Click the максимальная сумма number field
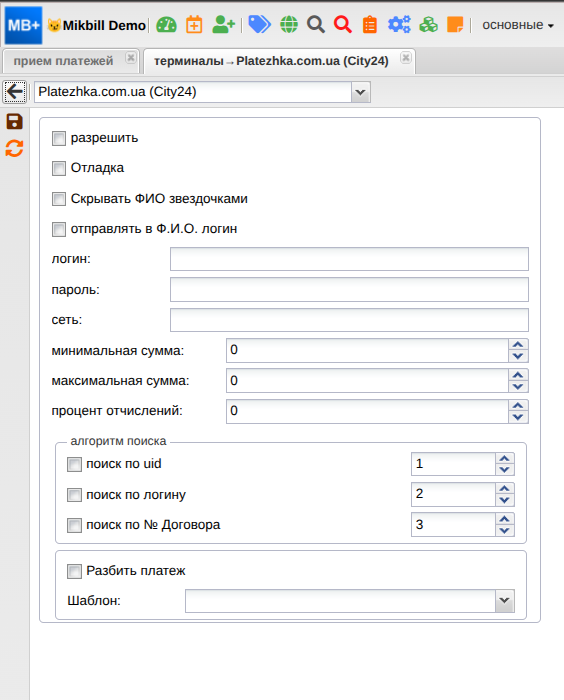The image size is (564, 700). pos(367,381)
